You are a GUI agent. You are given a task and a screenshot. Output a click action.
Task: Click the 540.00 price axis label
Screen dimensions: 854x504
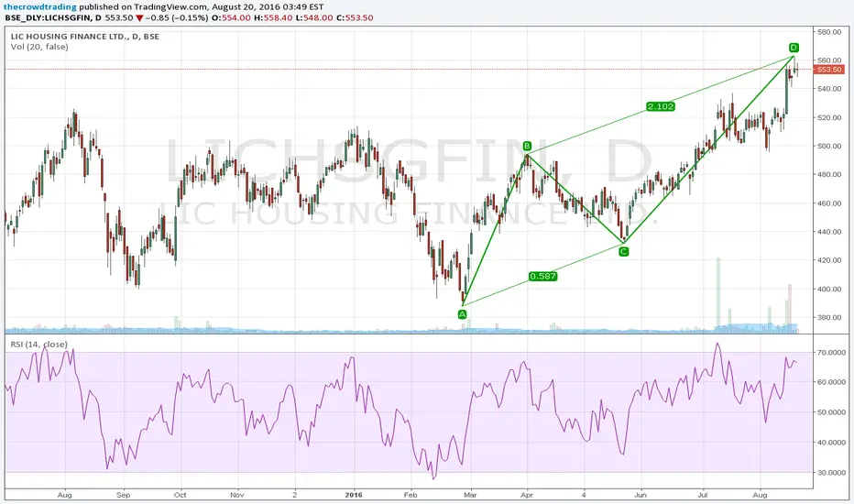click(x=829, y=89)
